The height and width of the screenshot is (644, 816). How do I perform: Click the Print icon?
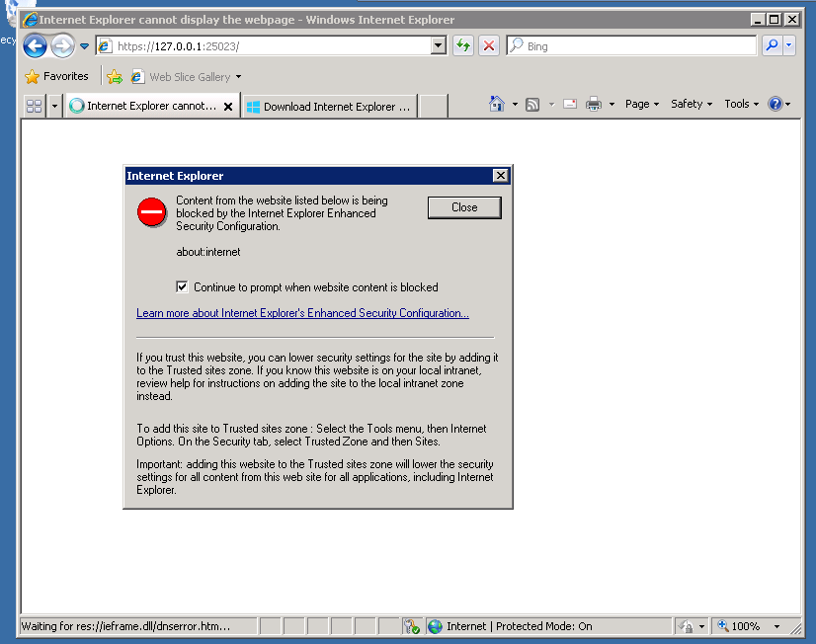pos(594,104)
